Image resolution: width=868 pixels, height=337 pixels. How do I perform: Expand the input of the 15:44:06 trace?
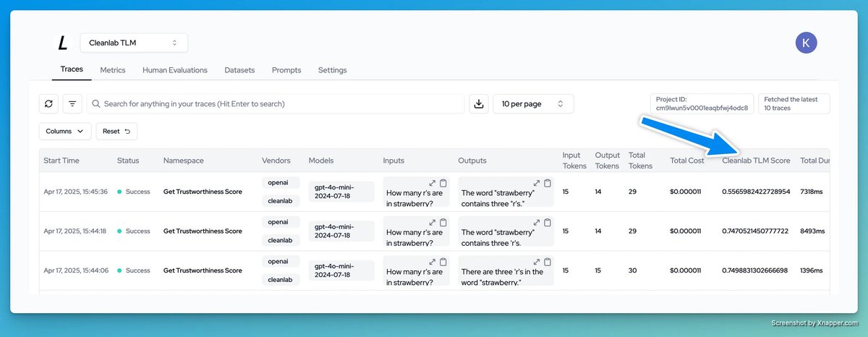[x=433, y=261]
